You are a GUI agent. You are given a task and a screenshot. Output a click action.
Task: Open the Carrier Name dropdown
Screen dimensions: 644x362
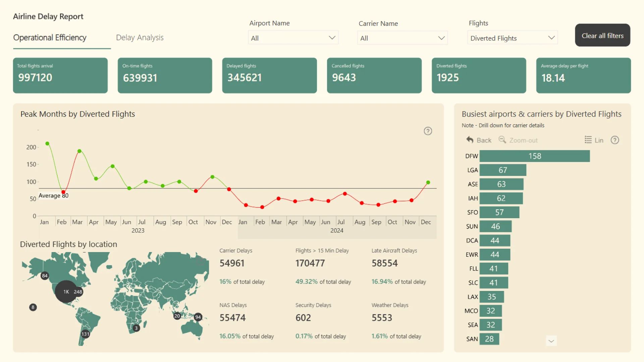pyautogui.click(x=402, y=38)
